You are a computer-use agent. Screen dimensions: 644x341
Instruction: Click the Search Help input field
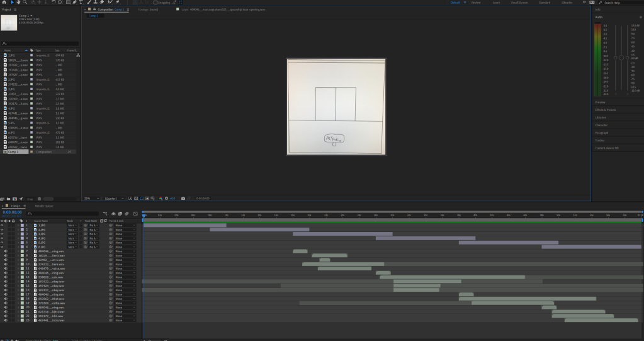[619, 3]
